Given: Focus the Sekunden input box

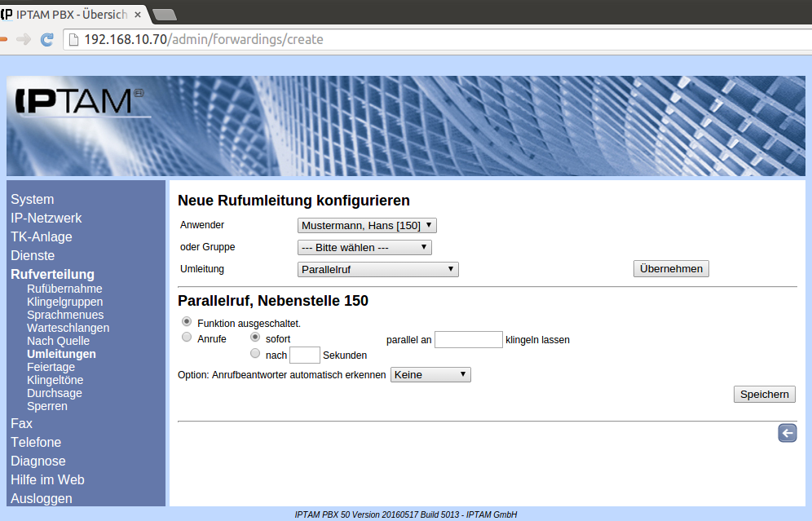Looking at the screenshot, I should coord(305,355).
